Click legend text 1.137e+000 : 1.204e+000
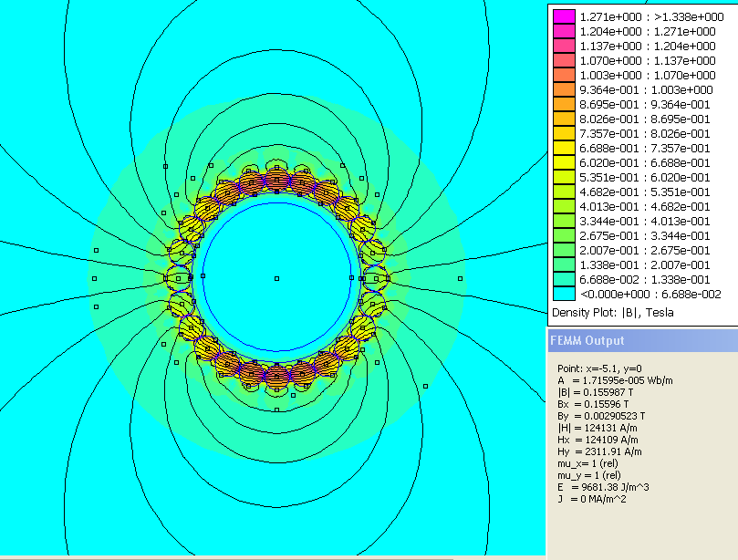 (x=648, y=47)
